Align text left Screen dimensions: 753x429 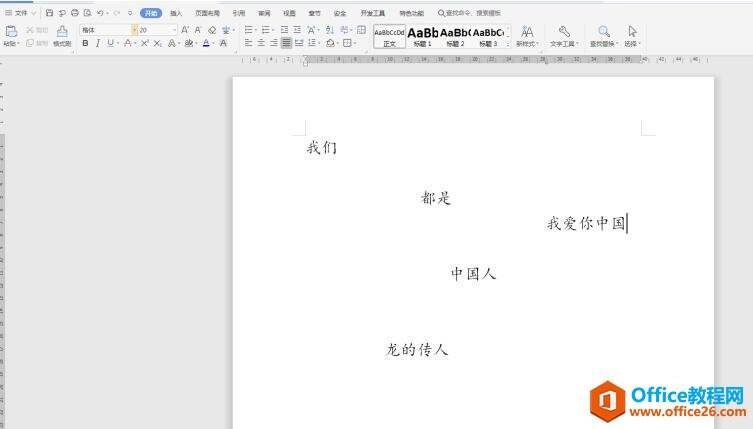click(248, 43)
